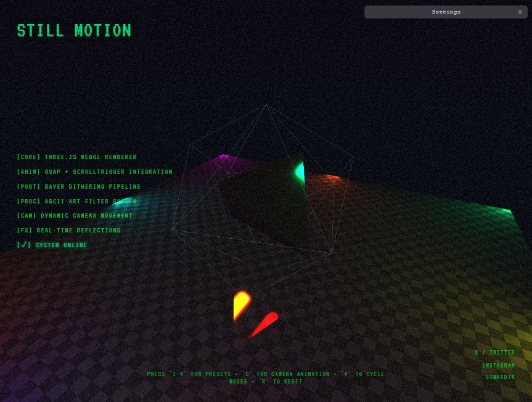This screenshot has width=532, height=402.
Task: Click the [FX] Real-Time Reflections entry
Action: click(69, 231)
